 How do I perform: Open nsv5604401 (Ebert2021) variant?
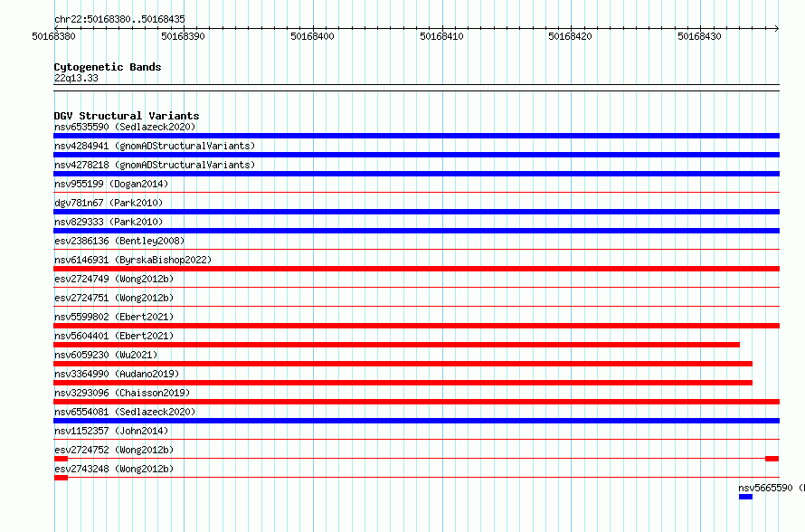pos(114,336)
